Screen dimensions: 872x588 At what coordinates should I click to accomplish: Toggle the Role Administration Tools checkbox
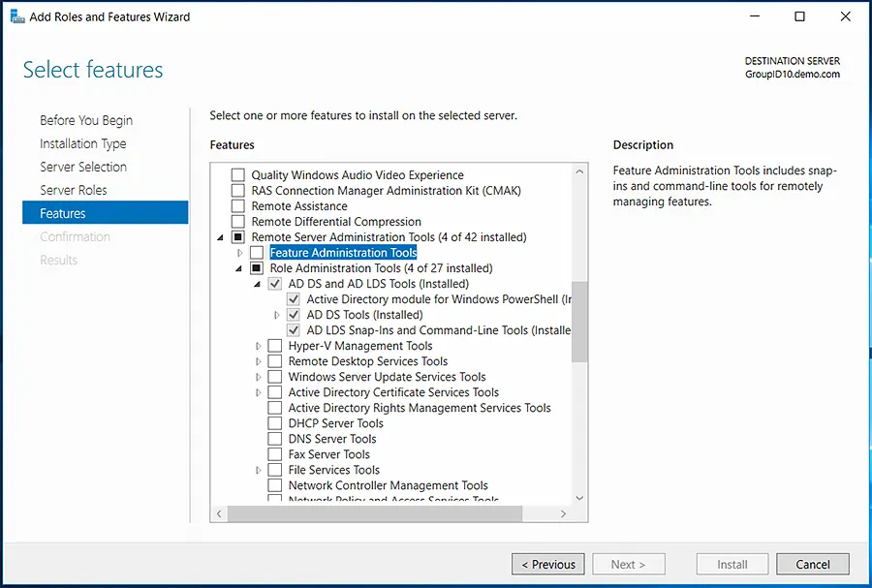(257, 268)
